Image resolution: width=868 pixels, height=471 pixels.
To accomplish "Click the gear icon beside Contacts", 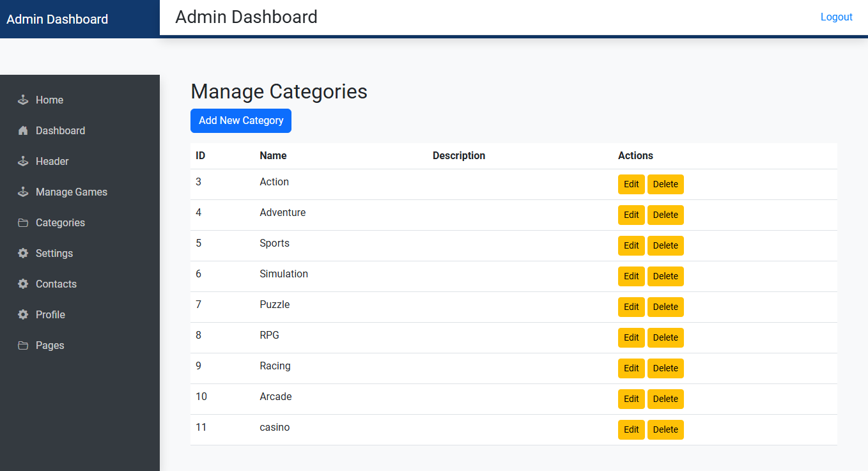I will click(x=23, y=284).
